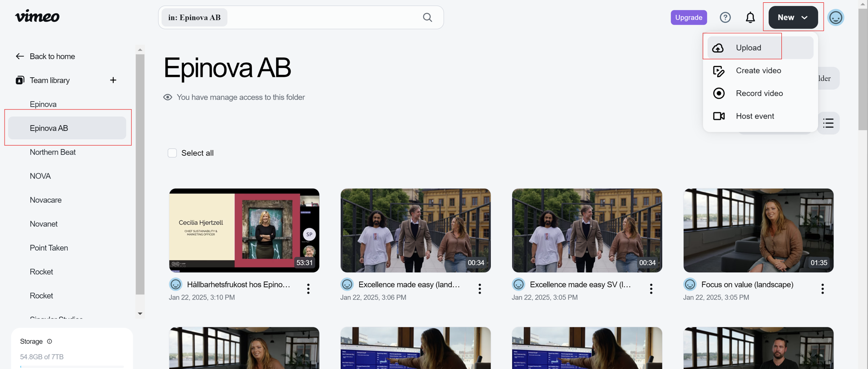Click the sidebar scroll up arrow

(140, 50)
